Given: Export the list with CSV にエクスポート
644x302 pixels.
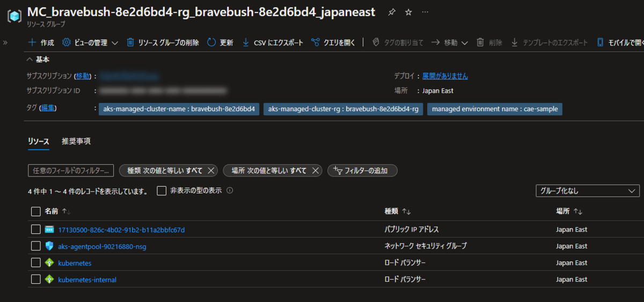Looking at the screenshot, I should [x=273, y=42].
